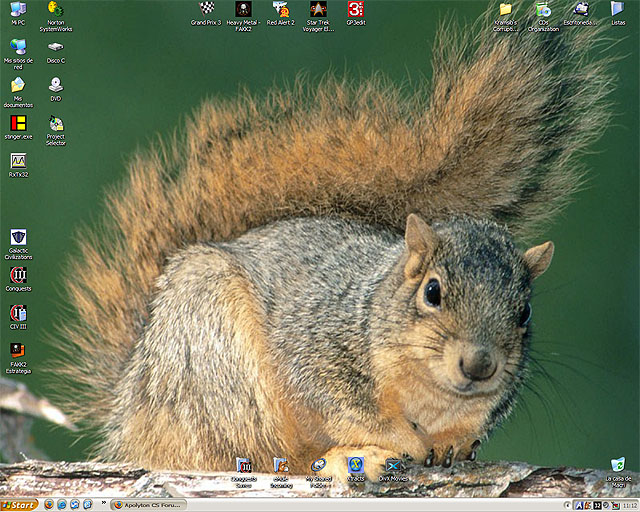640x512 pixels.
Task: Open the GP3edit desktop icon
Action: (355, 10)
